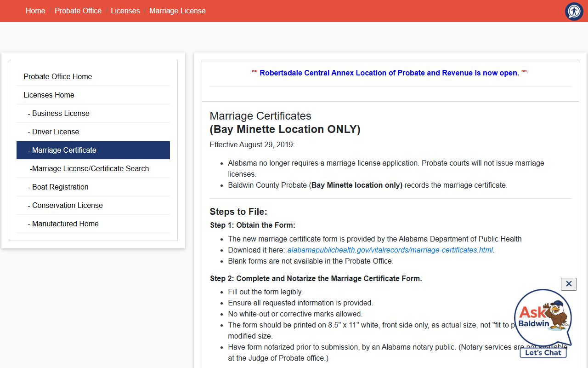Click "Blank forms are not available" bullet
This screenshot has height=368, width=588.
click(311, 261)
